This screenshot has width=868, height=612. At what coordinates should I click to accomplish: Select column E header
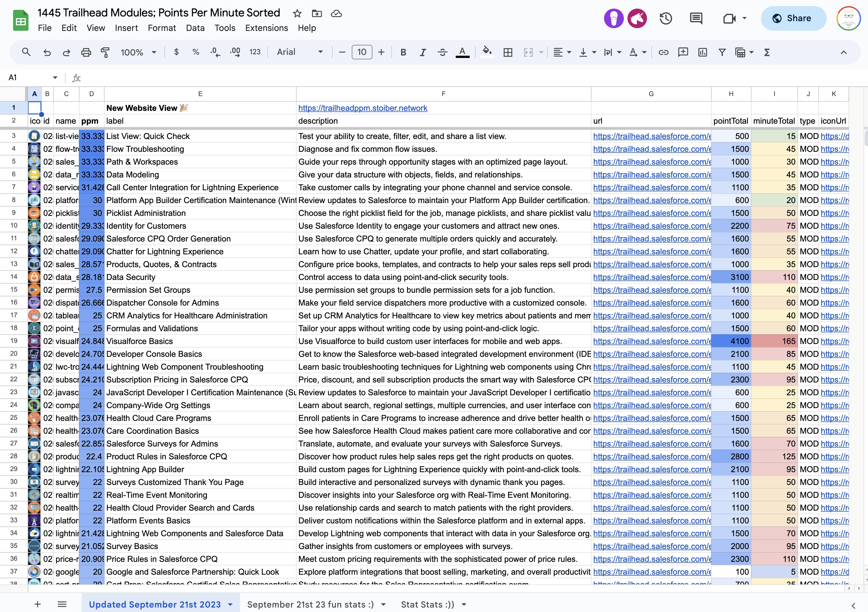(x=200, y=94)
